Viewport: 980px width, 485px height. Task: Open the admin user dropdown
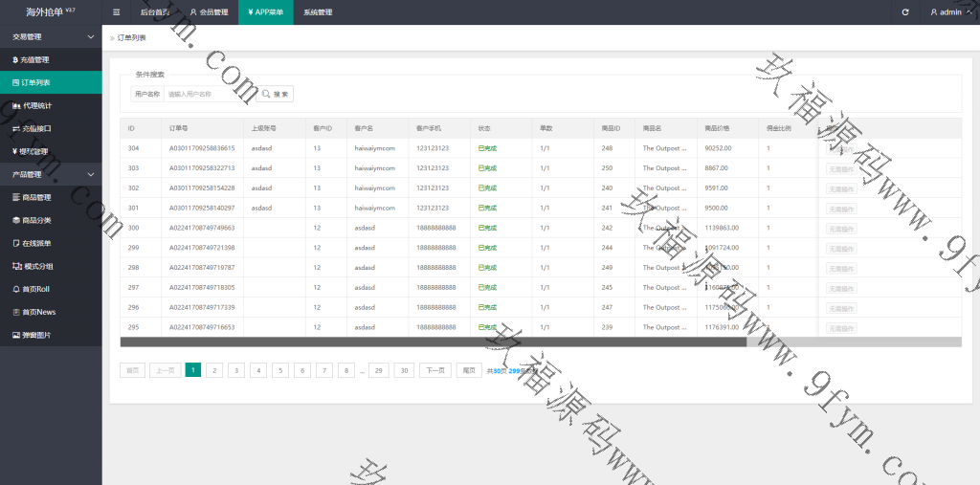[x=948, y=12]
